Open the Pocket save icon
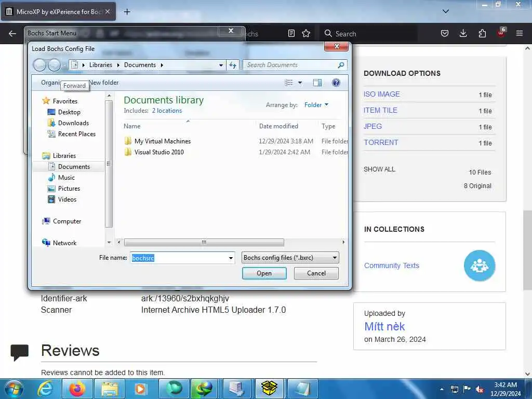 click(x=445, y=34)
